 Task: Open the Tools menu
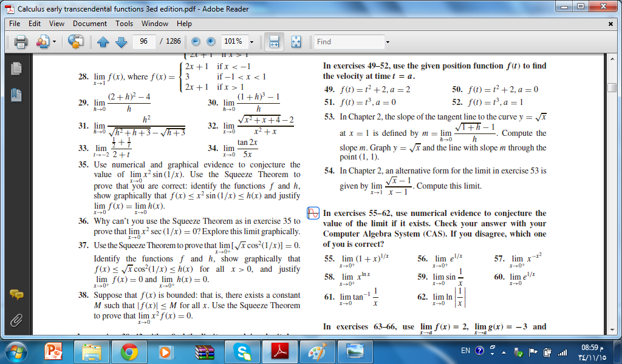tap(124, 24)
